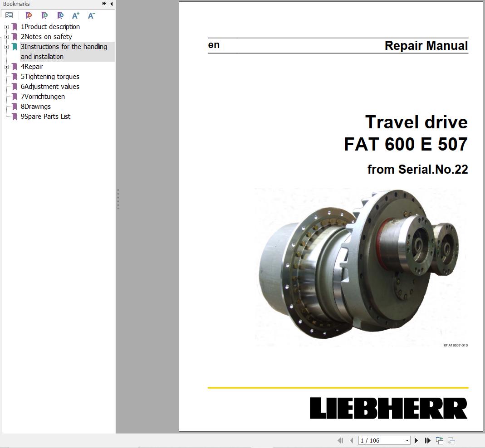The image size is (485, 448).
Task: Click the bookmark icon beside 5Tightening torques
Action: pos(15,77)
